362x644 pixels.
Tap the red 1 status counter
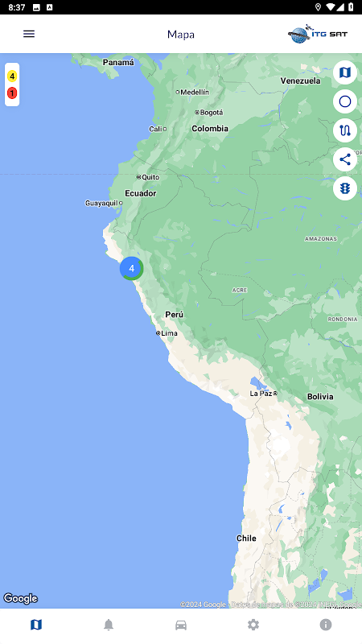click(x=12, y=93)
